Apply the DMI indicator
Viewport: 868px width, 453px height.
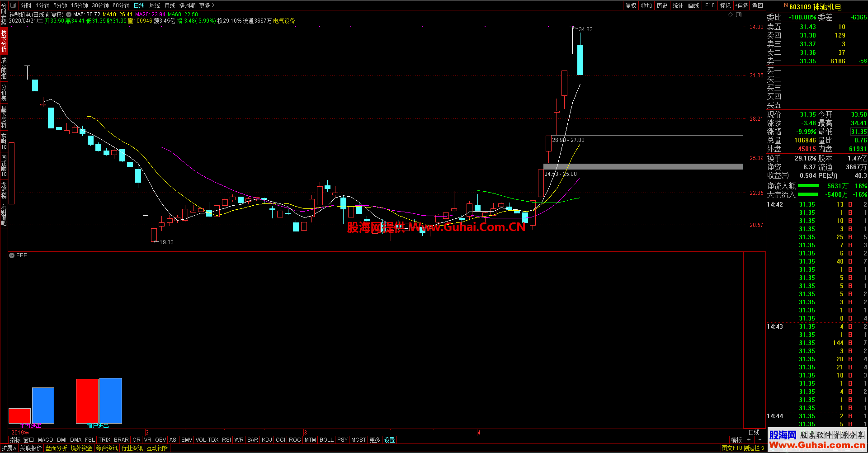click(62, 440)
